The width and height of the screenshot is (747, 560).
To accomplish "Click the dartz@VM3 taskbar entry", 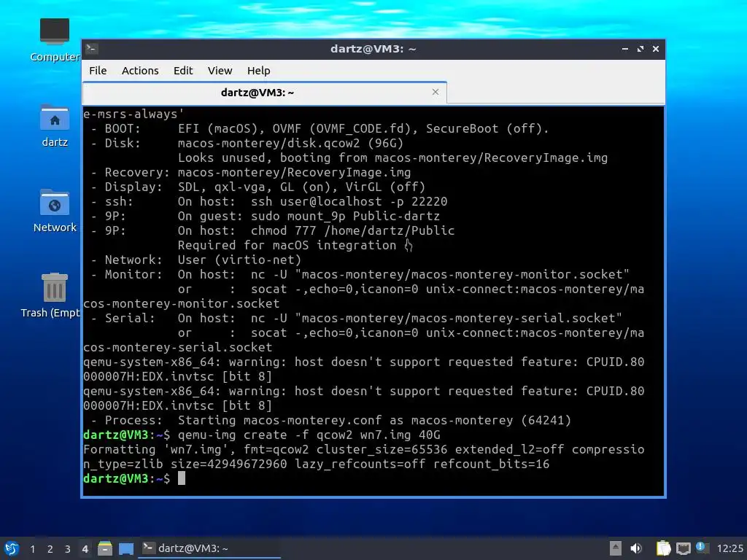I will point(209,548).
